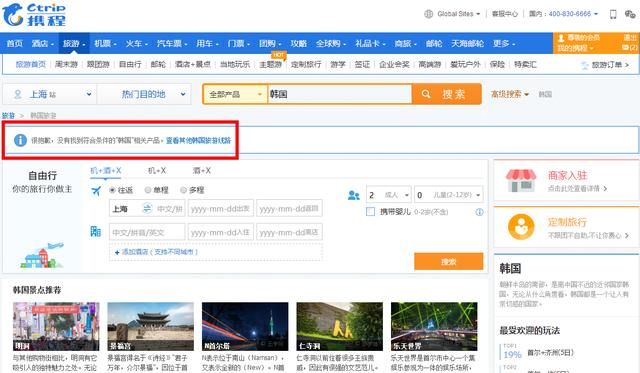
Task: Click the shop icon for 商家入驻
Action: click(x=521, y=180)
